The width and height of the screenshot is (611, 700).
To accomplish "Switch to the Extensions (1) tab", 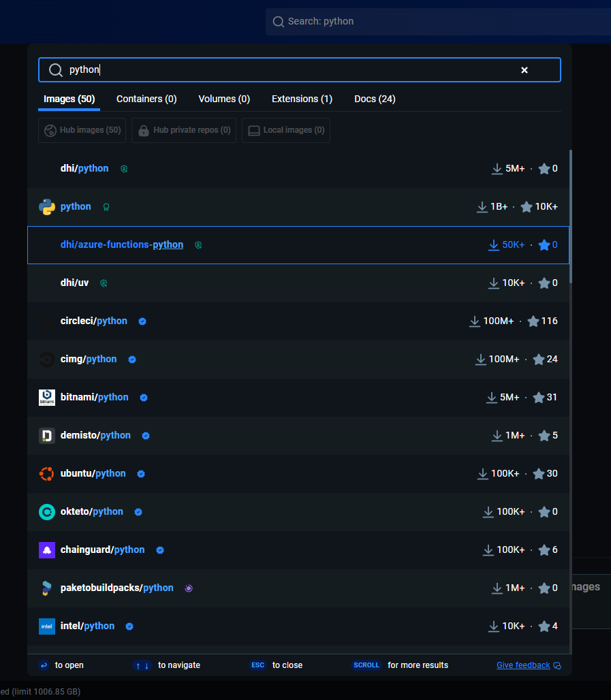I will pos(302,99).
